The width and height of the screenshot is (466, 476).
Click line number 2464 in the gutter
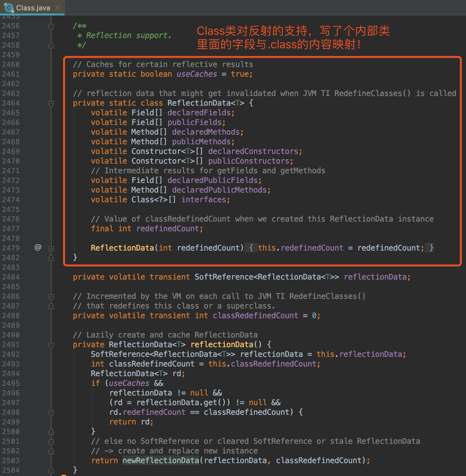(x=11, y=103)
